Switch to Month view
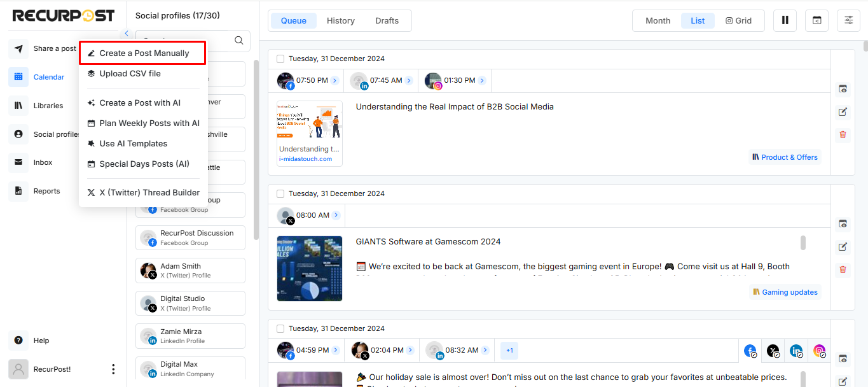 (x=658, y=20)
